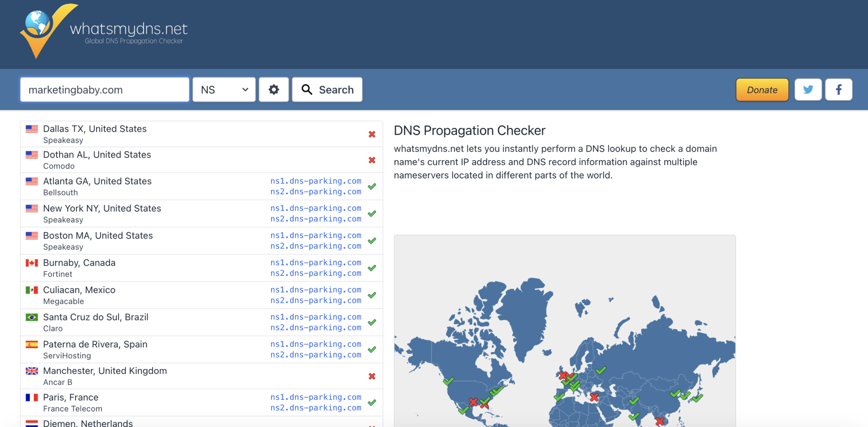Viewport: 868px width, 427px height.
Task: Click the France flag next to Paris
Action: click(x=31, y=397)
